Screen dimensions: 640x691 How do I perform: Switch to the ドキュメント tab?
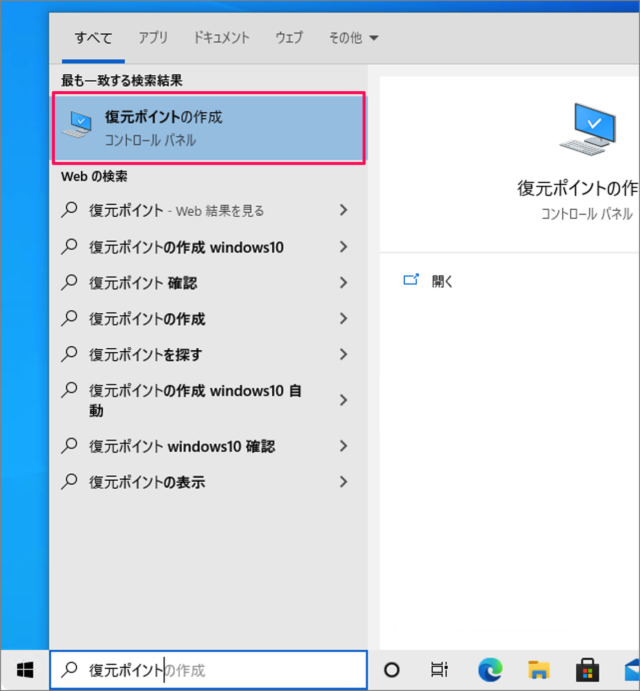click(222, 38)
